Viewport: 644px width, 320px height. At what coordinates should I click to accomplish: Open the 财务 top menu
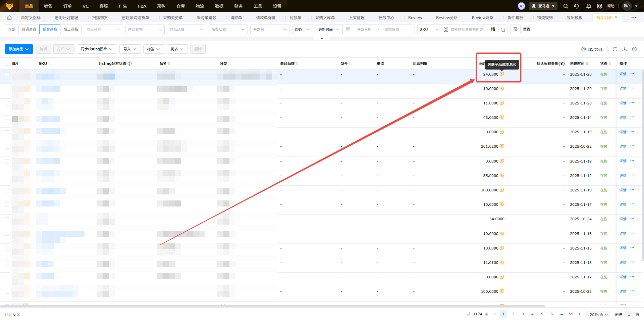[238, 6]
